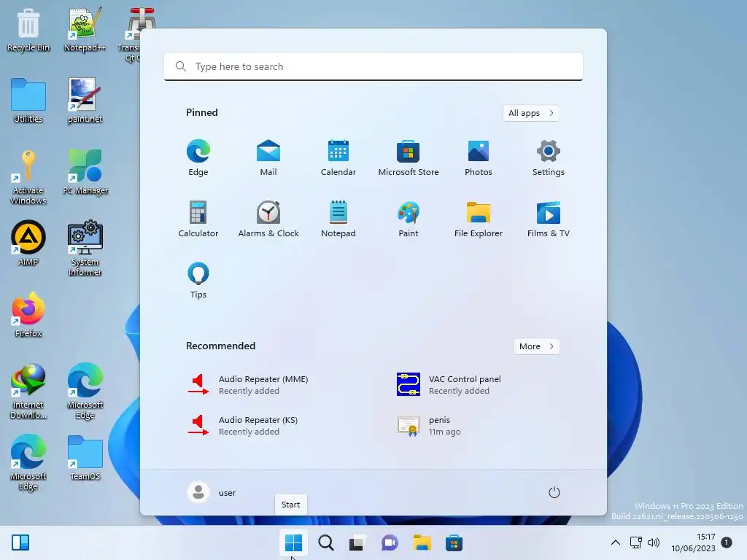Launch Films & TV
Image resolution: width=747 pixels, height=560 pixels.
[x=549, y=219]
